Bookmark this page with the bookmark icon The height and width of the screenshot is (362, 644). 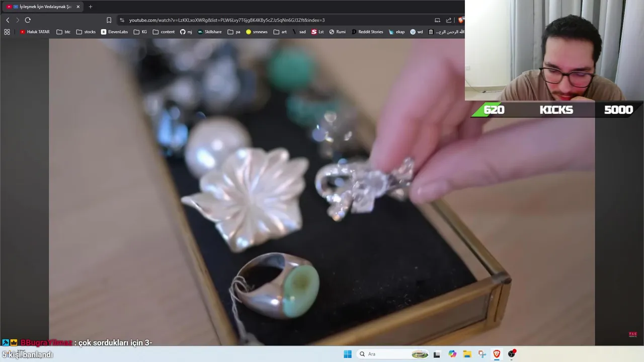[x=109, y=20]
